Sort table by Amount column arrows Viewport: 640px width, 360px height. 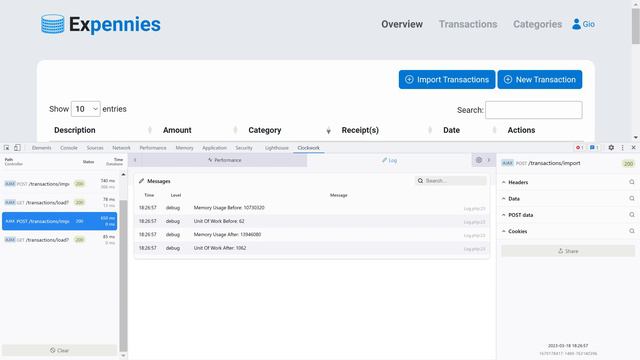[x=235, y=130]
